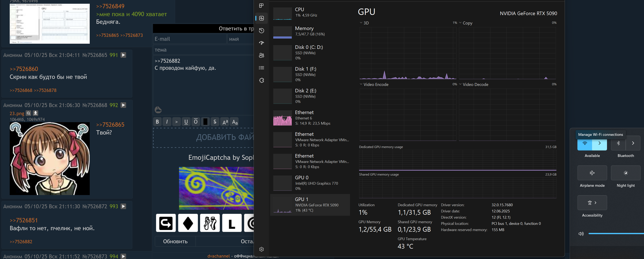Follow reply link >>7526882
This screenshot has width=644, height=259.
tap(21, 242)
